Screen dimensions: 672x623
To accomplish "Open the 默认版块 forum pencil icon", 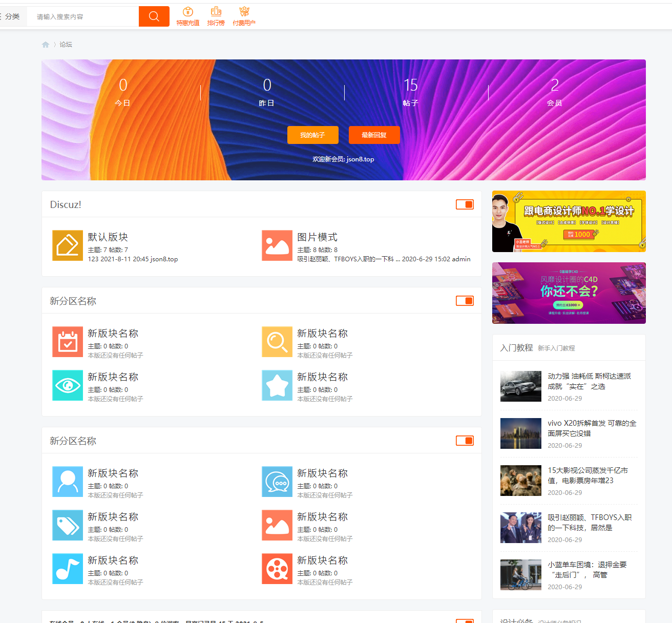I will click(68, 245).
